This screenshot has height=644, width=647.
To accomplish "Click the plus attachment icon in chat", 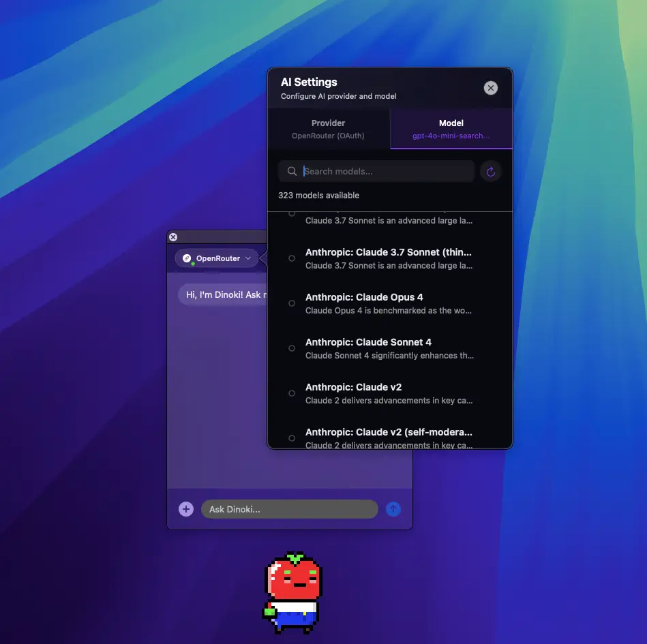I will (186, 509).
